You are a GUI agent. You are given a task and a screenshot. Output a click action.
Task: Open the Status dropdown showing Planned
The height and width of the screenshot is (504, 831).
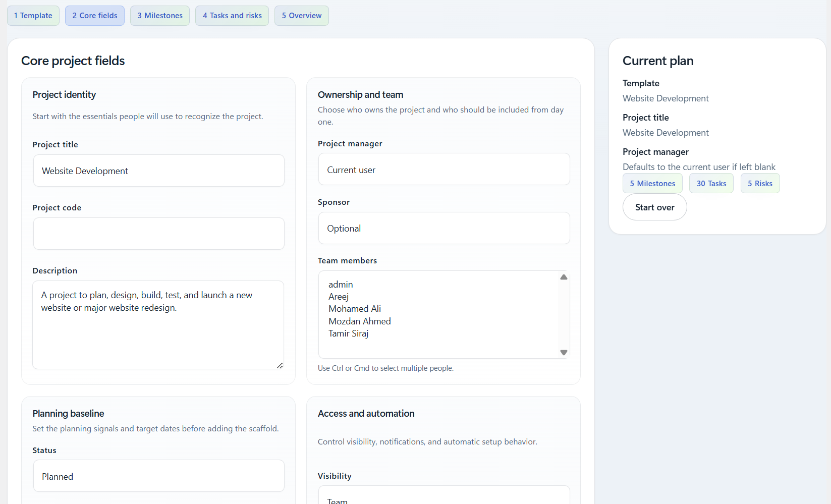point(159,476)
